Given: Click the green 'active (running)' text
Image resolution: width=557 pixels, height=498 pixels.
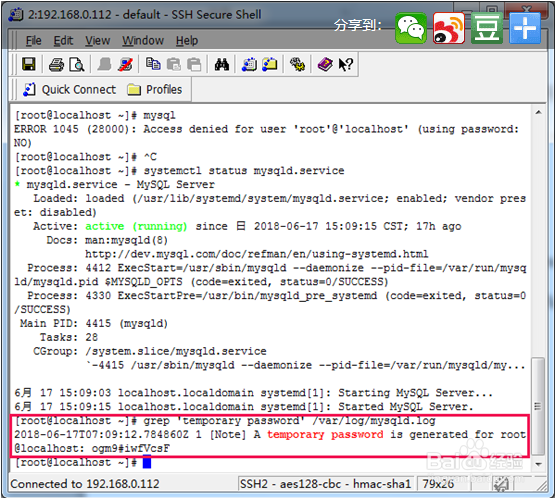Looking at the screenshot, I should coord(136,226).
